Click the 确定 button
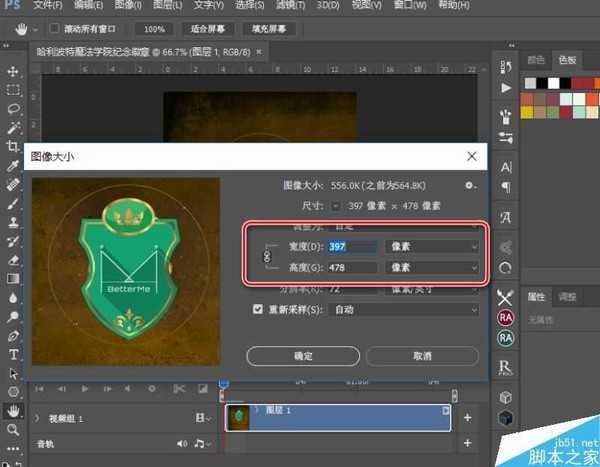Image resolution: width=600 pixels, height=467 pixels. (302, 356)
